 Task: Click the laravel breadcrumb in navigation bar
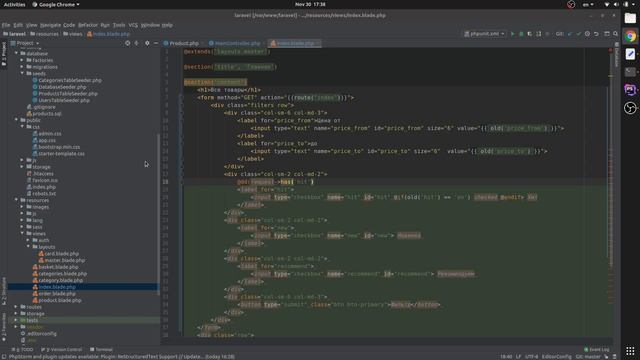pos(14,34)
